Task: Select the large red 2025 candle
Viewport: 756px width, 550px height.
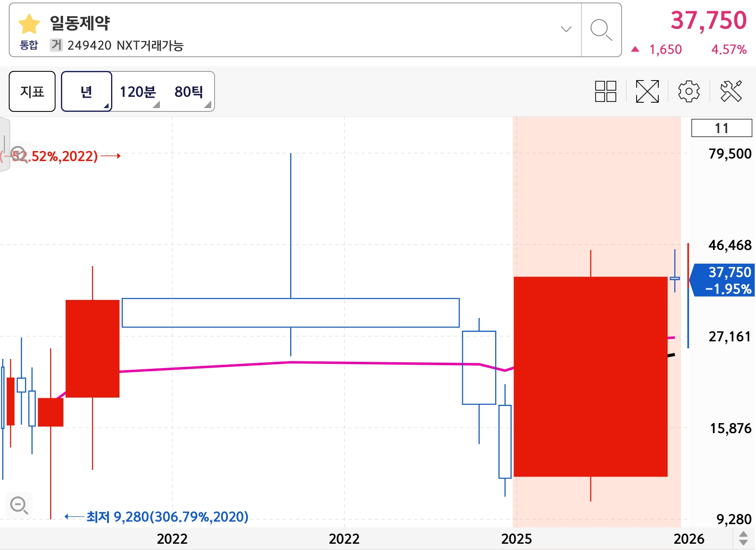Action: pyautogui.click(x=590, y=376)
